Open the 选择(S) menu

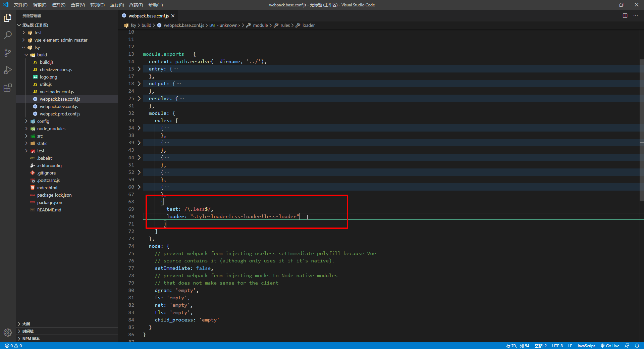(59, 5)
